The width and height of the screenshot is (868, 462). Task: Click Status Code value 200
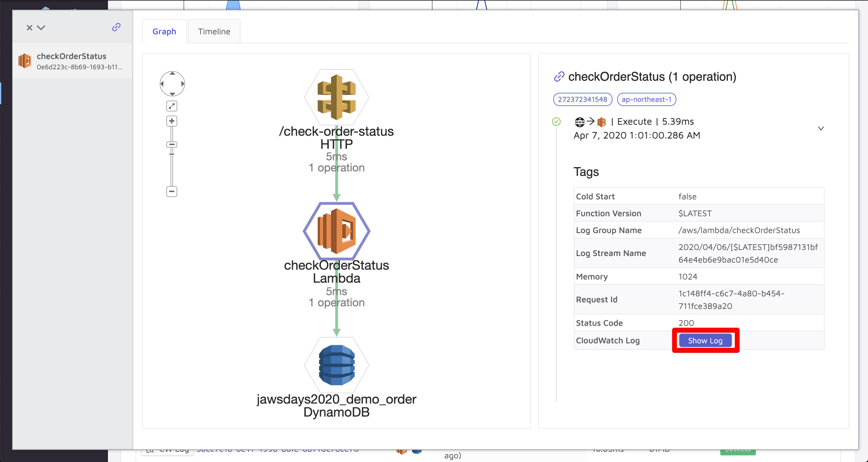pyautogui.click(x=686, y=323)
